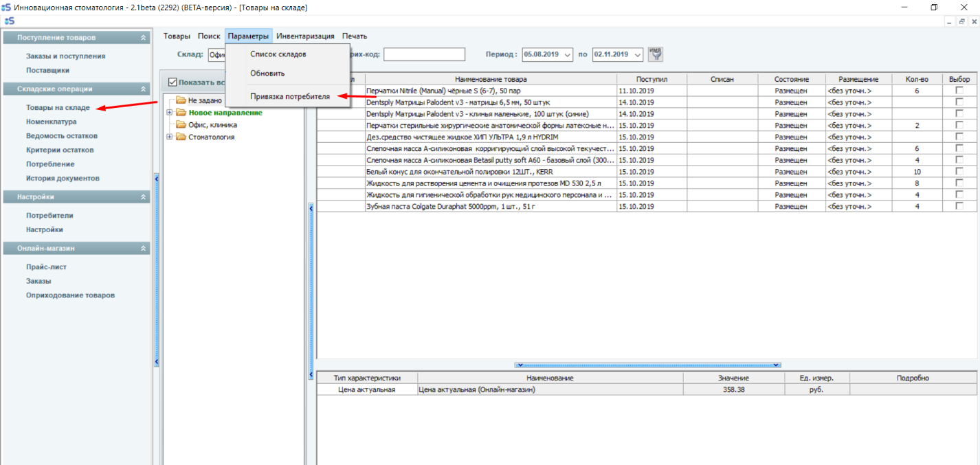Screen dimensions: 980x465
Task: Toggle the 'Показать все' checkbox
Action: click(x=172, y=82)
